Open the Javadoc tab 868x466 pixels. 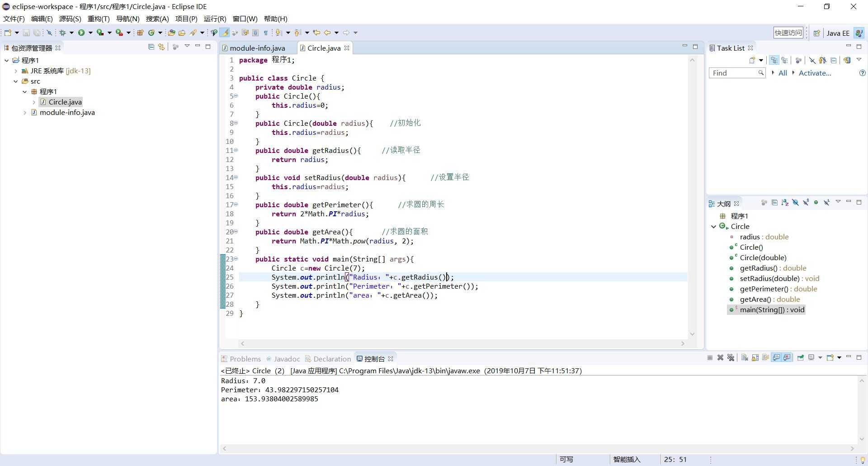coord(283,359)
